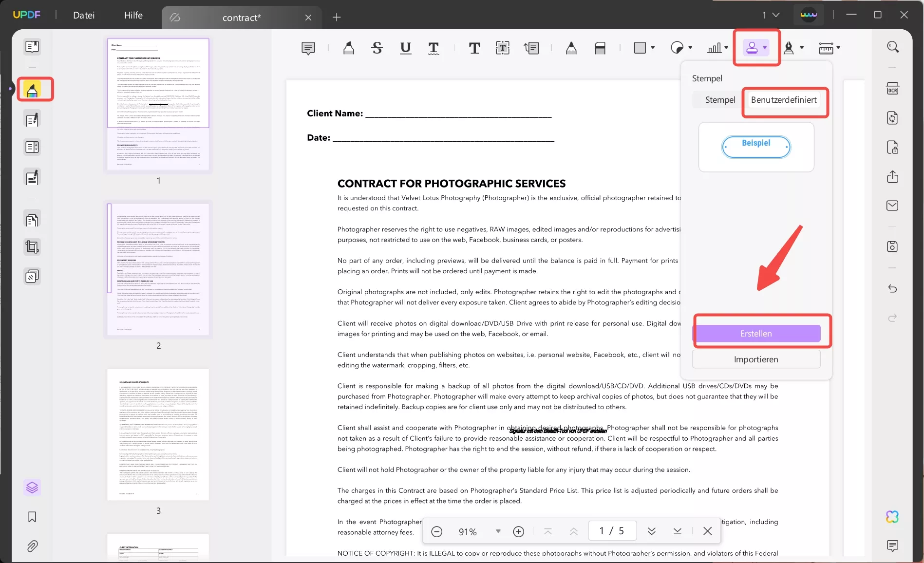Screen dimensions: 924x563
Task: Open the zoom level dropdown arrow
Action: pyautogui.click(x=498, y=531)
